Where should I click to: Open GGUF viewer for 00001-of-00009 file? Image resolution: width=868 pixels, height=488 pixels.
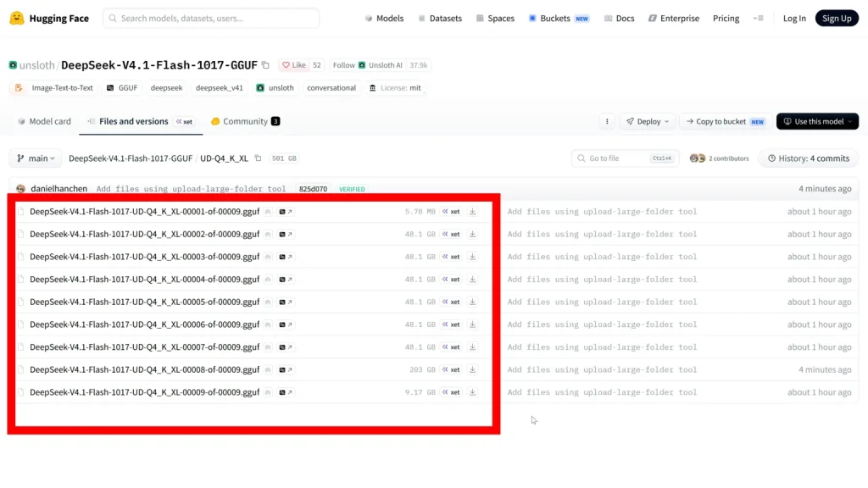[286, 211]
